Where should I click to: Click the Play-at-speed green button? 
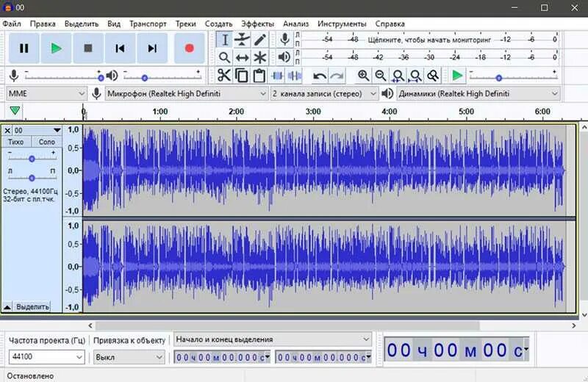(457, 76)
